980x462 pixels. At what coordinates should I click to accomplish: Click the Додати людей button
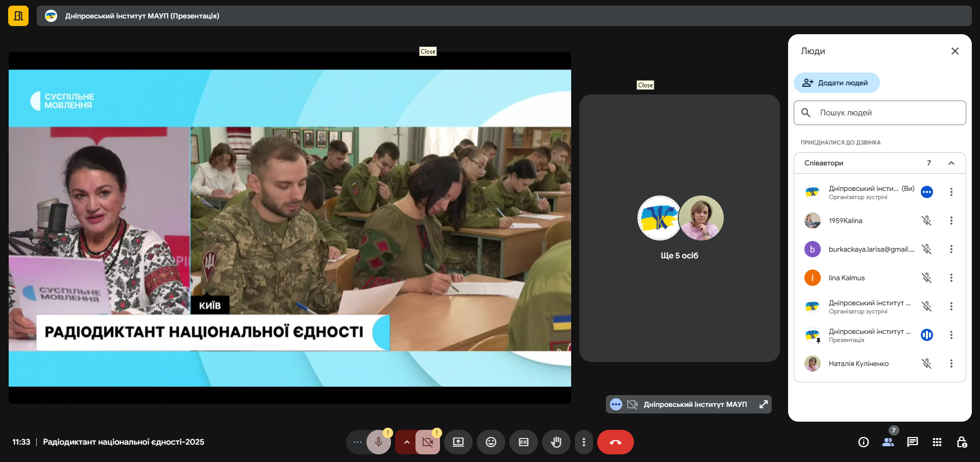(x=836, y=83)
